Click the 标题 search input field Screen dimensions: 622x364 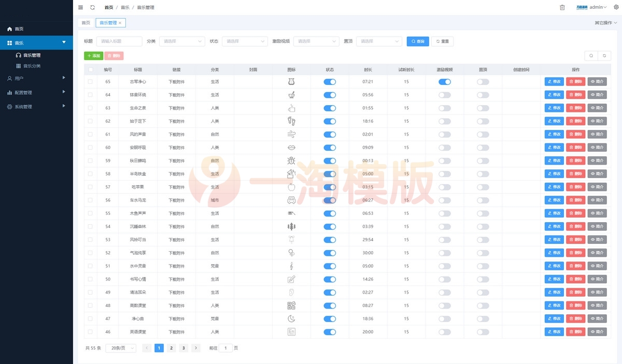[x=119, y=41]
